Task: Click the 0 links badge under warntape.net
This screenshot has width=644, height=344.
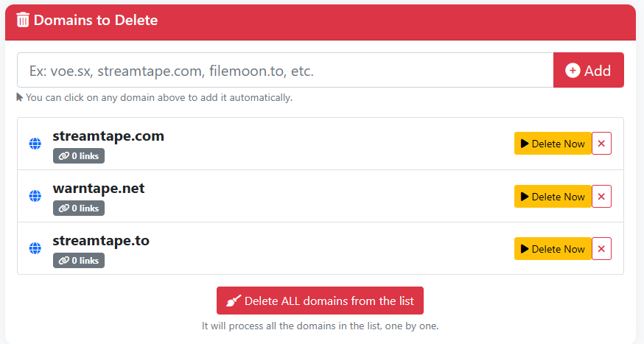Action: (x=79, y=208)
